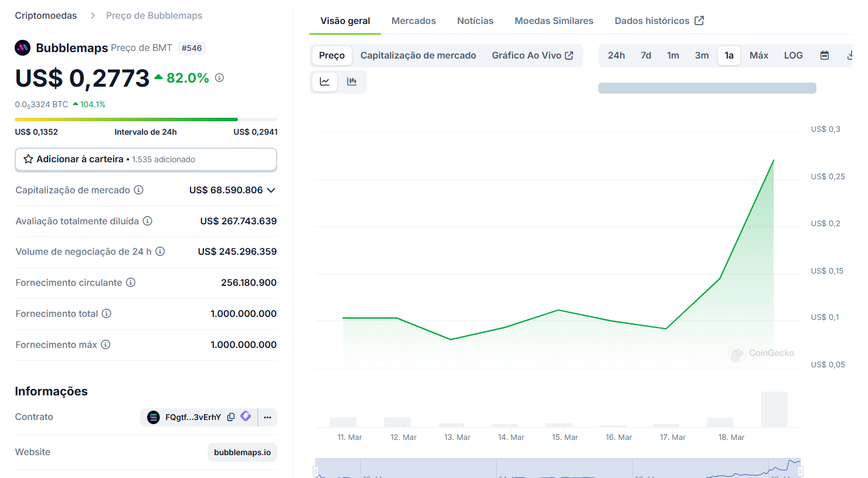Expand the market cap value chevron
The image size is (868, 478).
(271, 190)
